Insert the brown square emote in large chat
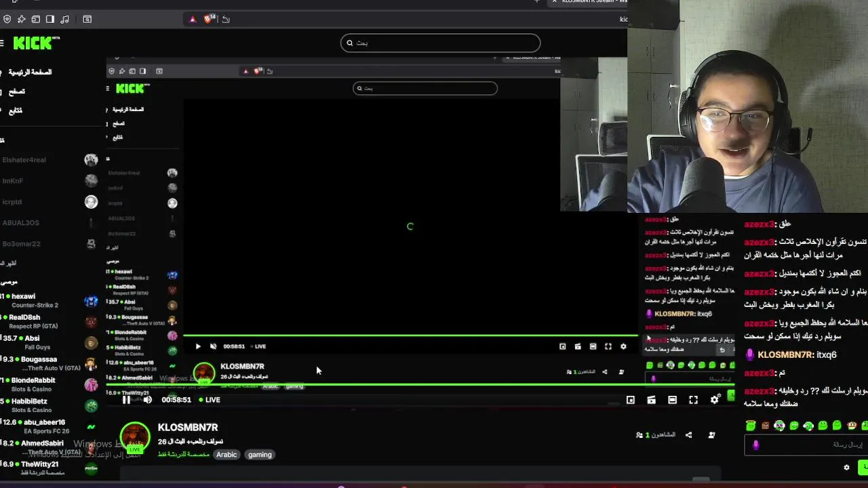Image resolution: width=868 pixels, height=488 pixels. pos(765,426)
